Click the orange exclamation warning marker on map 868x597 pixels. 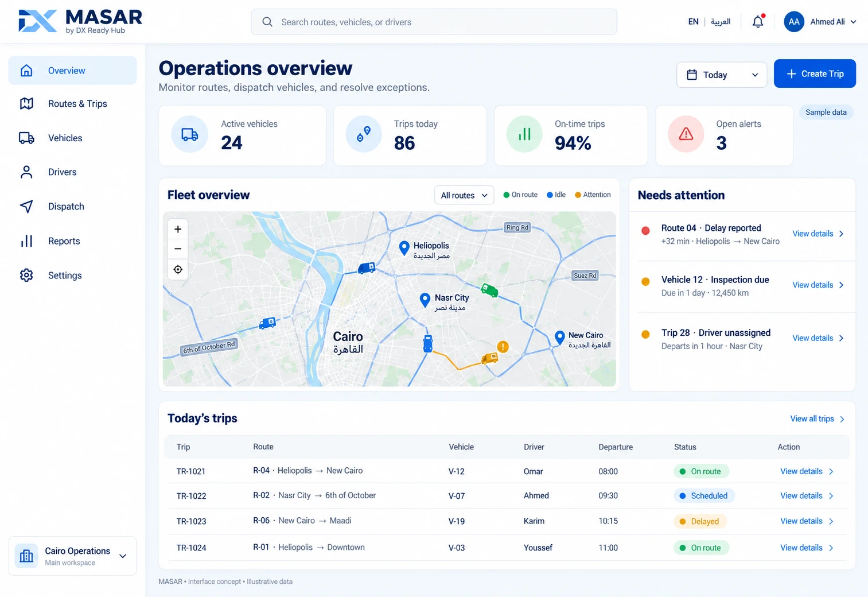[503, 347]
